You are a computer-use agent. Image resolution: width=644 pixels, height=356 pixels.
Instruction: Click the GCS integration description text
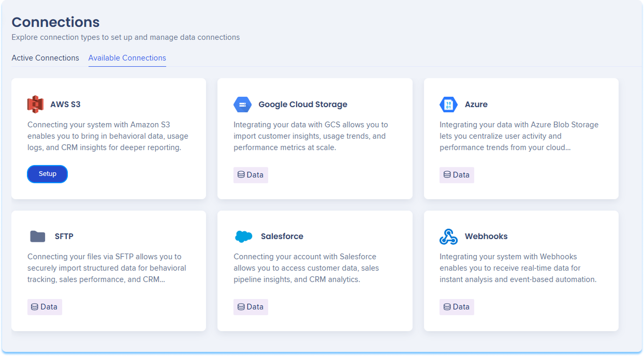tap(311, 136)
